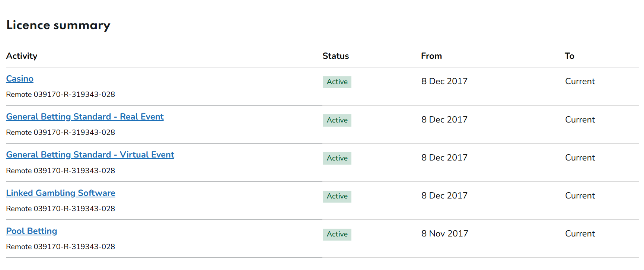Click the Status column header
Image resolution: width=644 pixels, height=270 pixels.
(336, 56)
